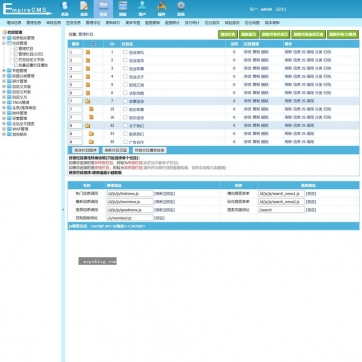Click the 搜索页面地址 input field
Image resolution: width=362 pixels, height=362 pixels.
point(281,210)
